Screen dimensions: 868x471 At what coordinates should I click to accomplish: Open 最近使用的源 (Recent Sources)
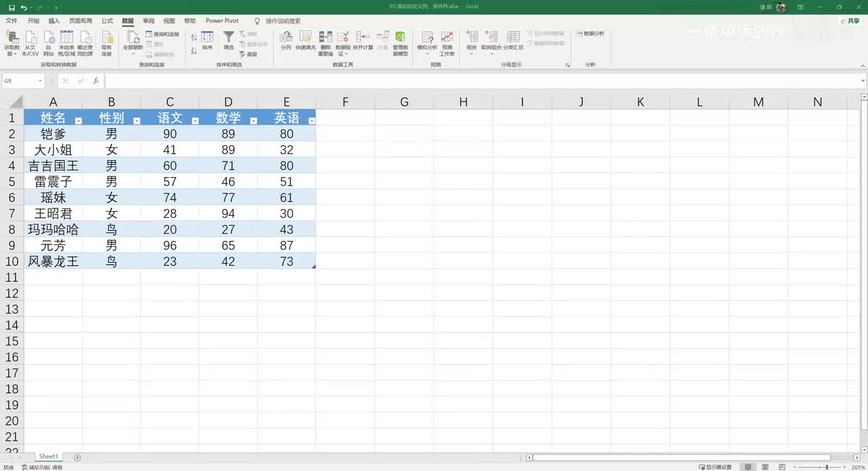85,43
